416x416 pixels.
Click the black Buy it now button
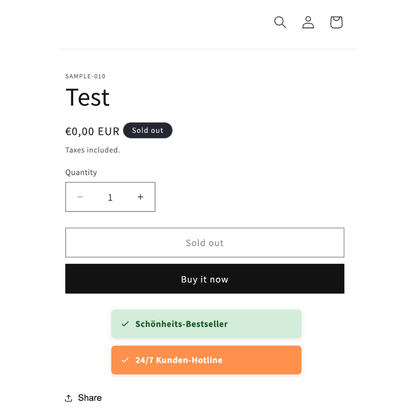(x=205, y=279)
